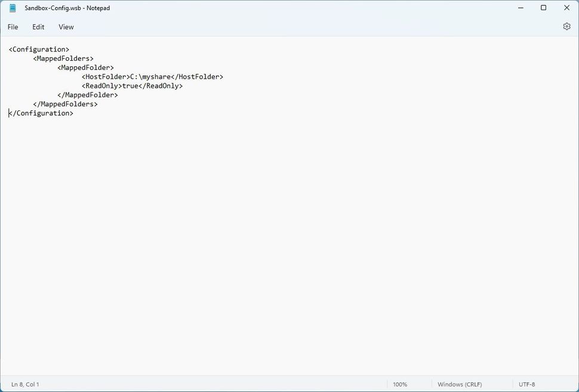Open the Settings gear icon
The height and width of the screenshot is (392, 579).
click(x=566, y=26)
